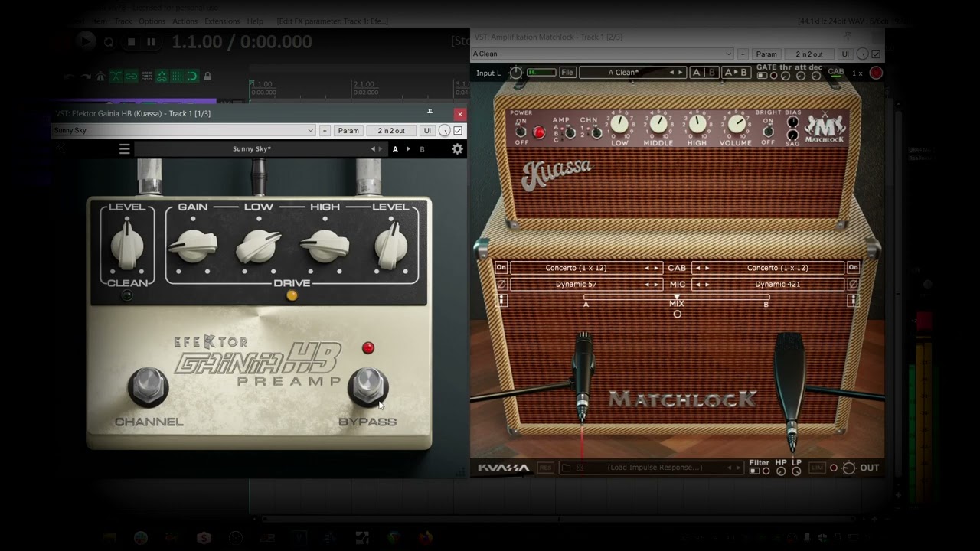Click REAPER transport pause button

coord(151,42)
